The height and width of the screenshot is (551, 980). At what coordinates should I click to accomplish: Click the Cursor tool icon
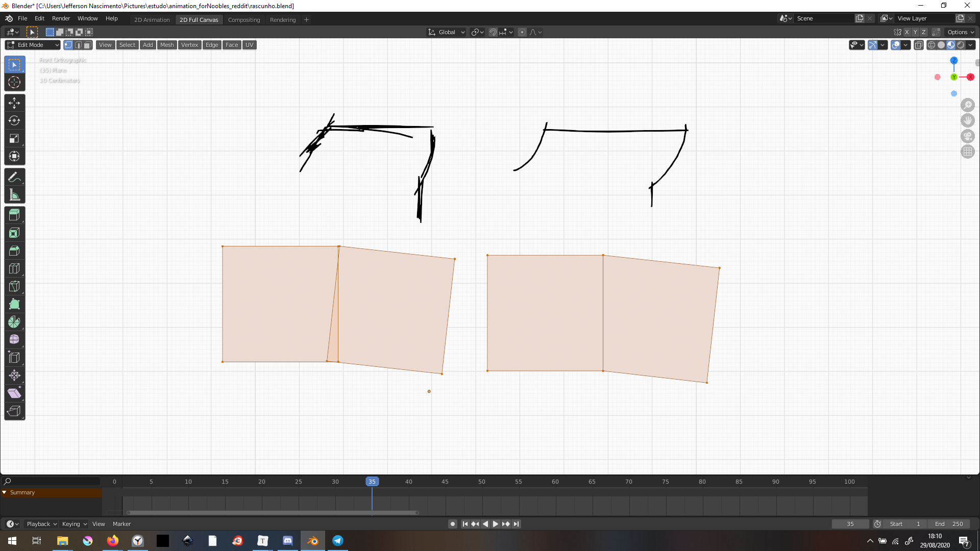coord(14,82)
